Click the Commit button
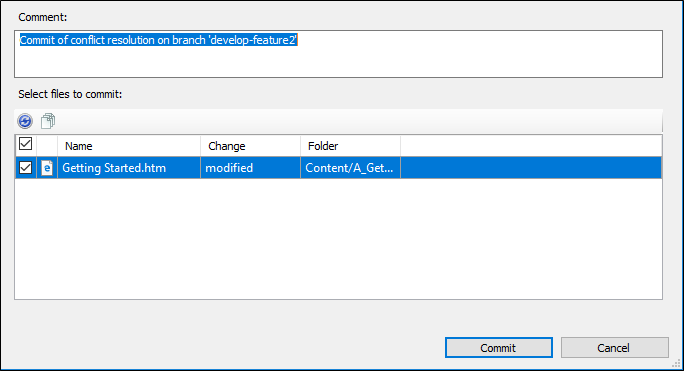The height and width of the screenshot is (371, 684). [x=499, y=347]
